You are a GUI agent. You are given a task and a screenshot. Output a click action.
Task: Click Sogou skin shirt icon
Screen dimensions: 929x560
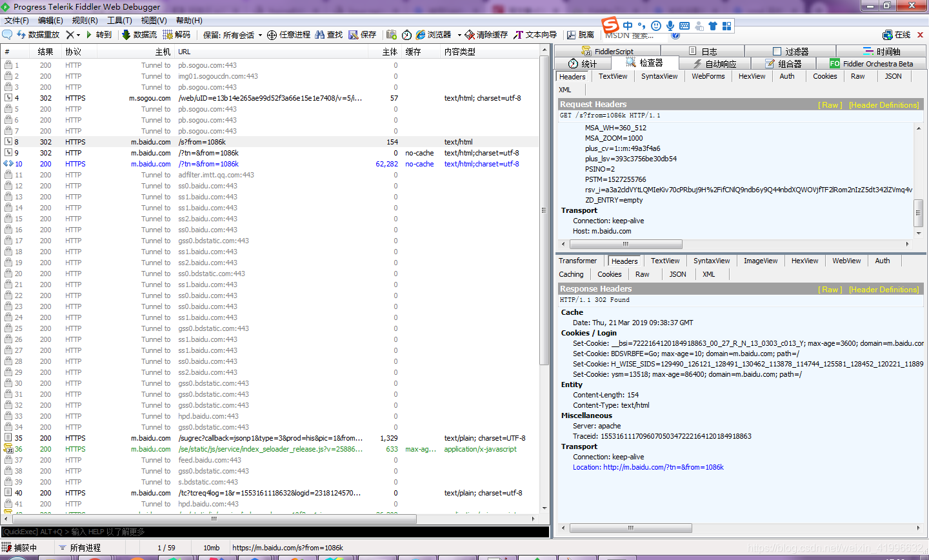click(x=713, y=26)
